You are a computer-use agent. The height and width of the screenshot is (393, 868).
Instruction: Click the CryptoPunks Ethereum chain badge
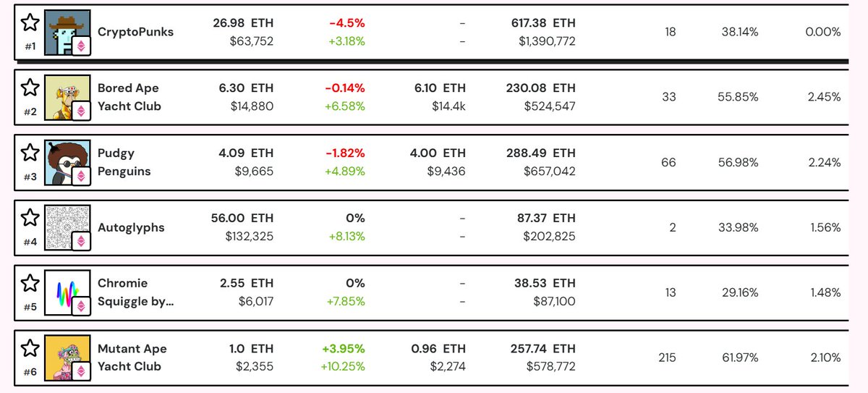(81, 46)
